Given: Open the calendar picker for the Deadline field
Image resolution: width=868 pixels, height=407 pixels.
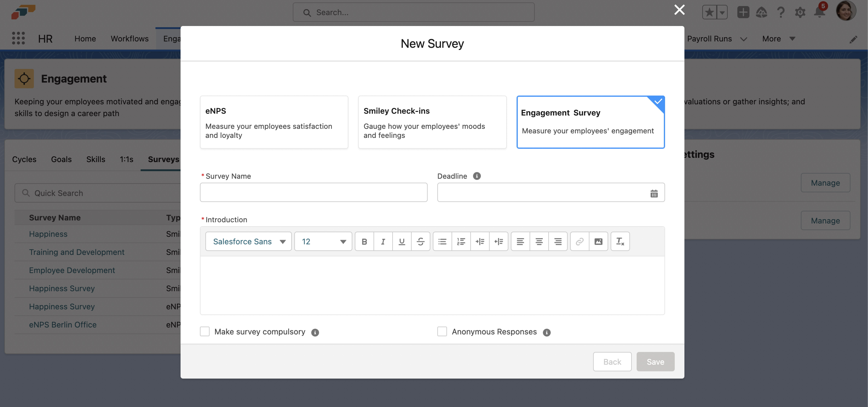Looking at the screenshot, I should [x=654, y=193].
